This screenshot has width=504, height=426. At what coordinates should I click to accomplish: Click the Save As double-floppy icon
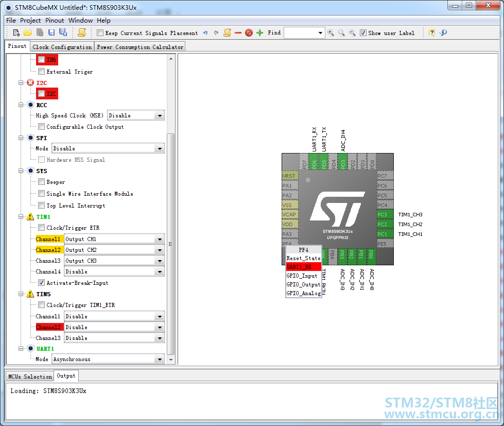(x=63, y=33)
